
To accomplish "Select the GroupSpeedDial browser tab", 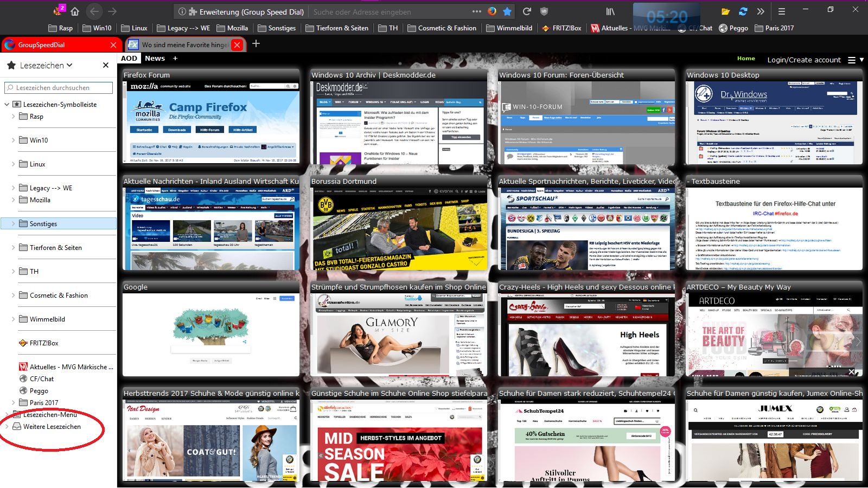I will 60,44.
